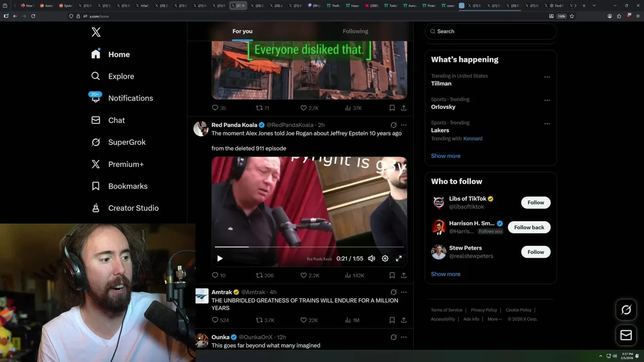Repost the Amtrak post with 3.7K reposts
Image resolution: width=644 pixels, height=362 pixels.
[265, 320]
